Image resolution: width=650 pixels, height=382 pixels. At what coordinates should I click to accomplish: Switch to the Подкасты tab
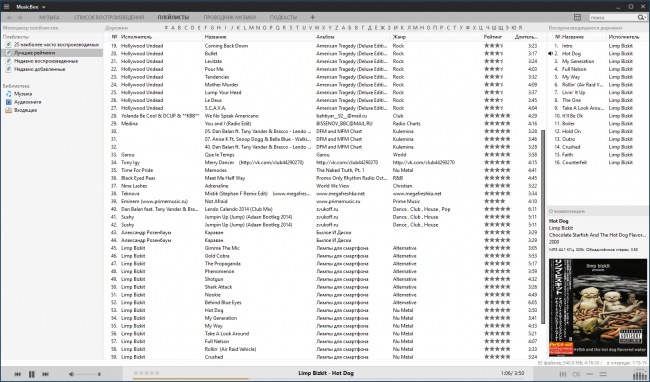[284, 17]
